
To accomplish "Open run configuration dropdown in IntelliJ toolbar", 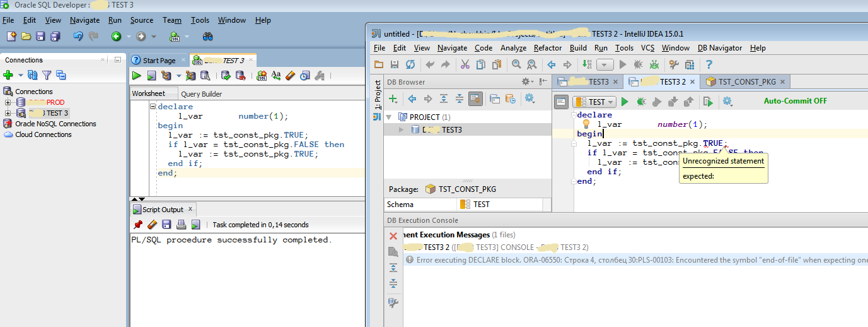I will tap(605, 64).
